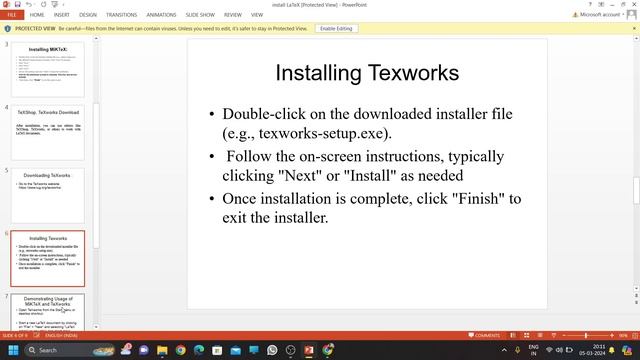Image resolution: width=640 pixels, height=360 pixels.
Task: Toggle the Comments pane from status bar
Action: click(484, 336)
